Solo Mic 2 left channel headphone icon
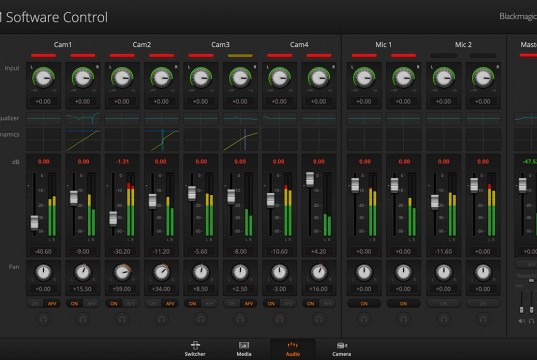The height and width of the screenshot is (360, 537). [x=444, y=319]
